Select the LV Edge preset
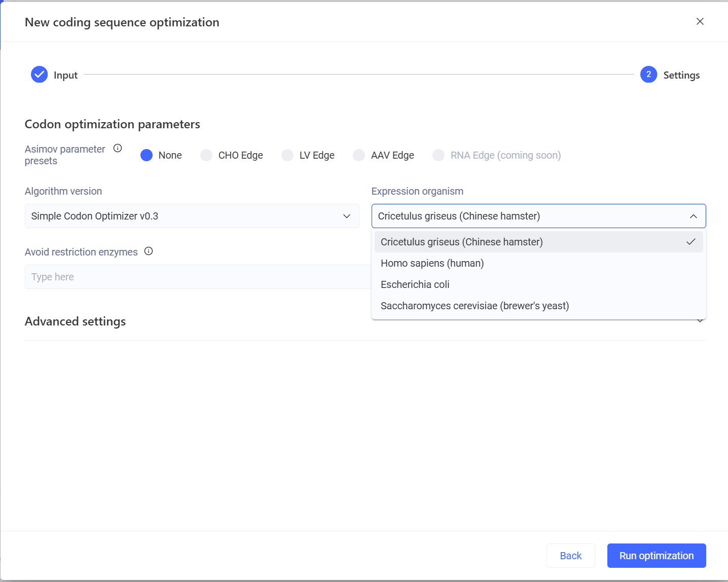The height and width of the screenshot is (582, 728). click(287, 155)
